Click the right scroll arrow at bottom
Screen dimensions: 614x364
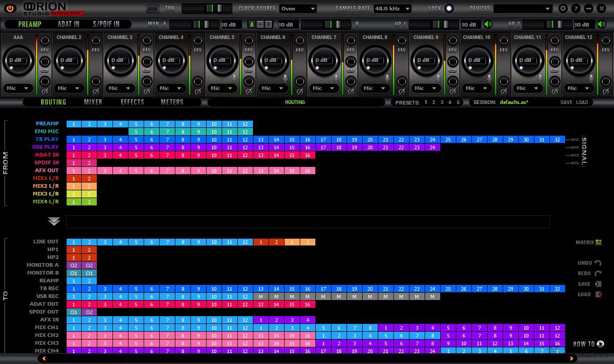[x=571, y=358]
